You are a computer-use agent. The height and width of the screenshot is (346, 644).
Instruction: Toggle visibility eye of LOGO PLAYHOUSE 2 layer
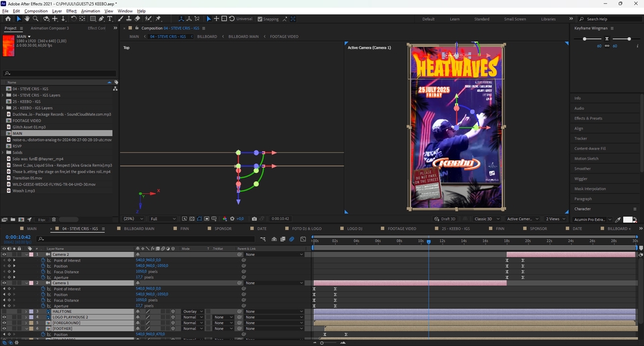tap(4, 317)
